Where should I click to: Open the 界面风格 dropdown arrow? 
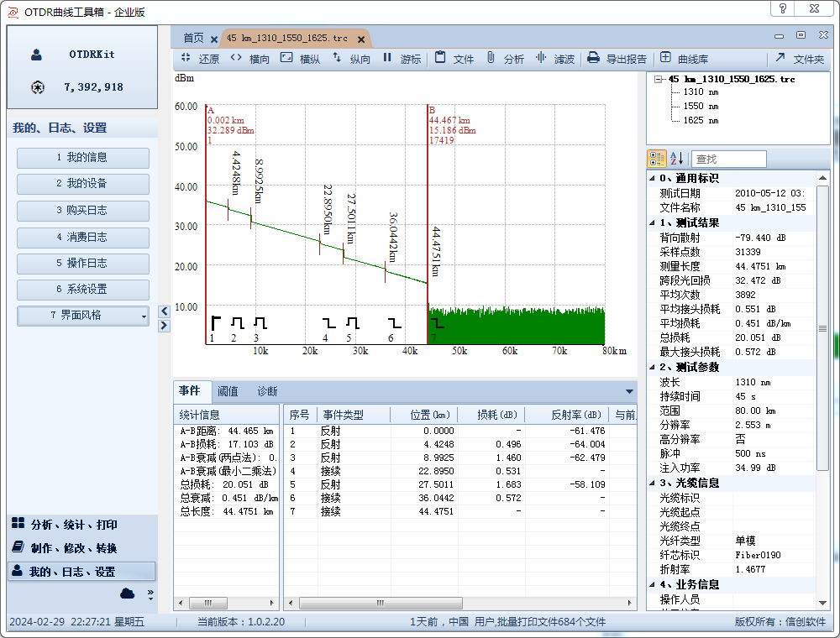tap(144, 316)
